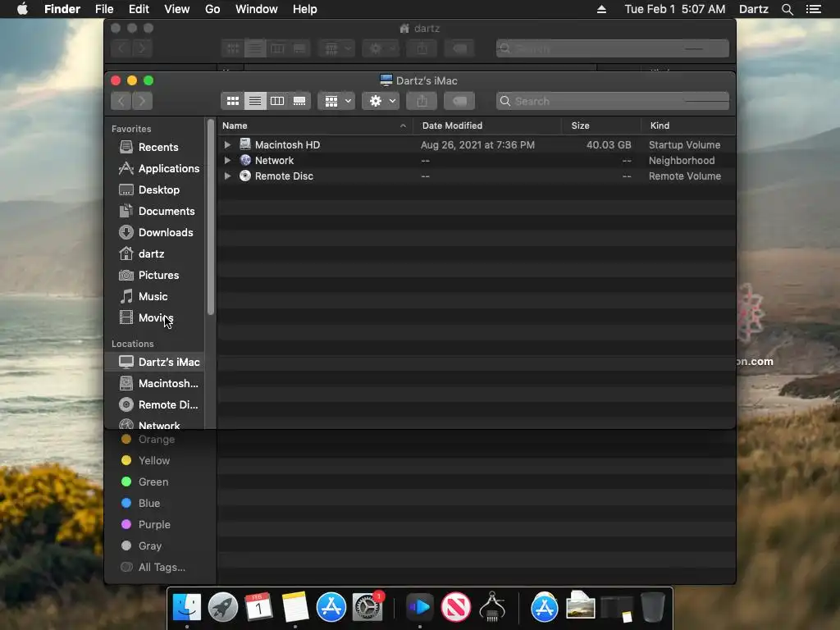
Task: Select the Network row in the file list
Action: (x=476, y=160)
